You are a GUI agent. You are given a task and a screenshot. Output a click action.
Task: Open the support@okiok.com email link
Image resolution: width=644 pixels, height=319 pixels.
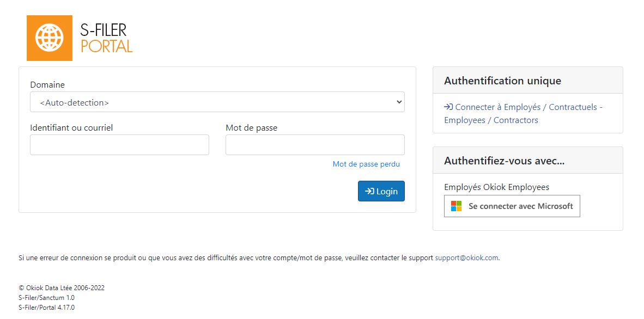point(466,258)
